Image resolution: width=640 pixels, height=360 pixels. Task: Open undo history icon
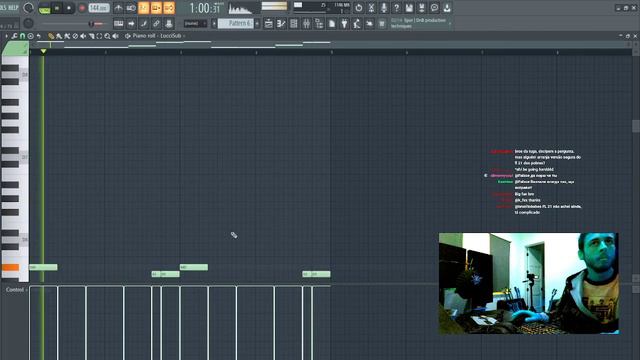point(358,8)
